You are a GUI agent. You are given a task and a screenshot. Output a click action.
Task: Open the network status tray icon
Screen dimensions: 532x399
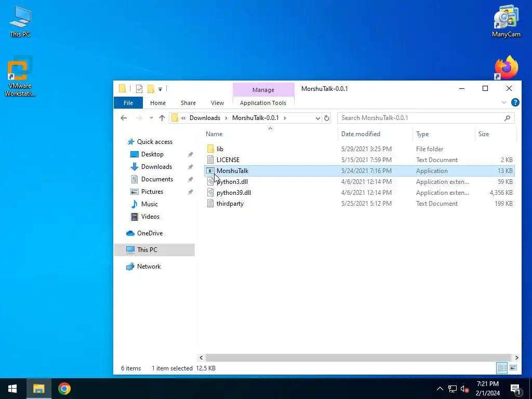click(x=453, y=389)
